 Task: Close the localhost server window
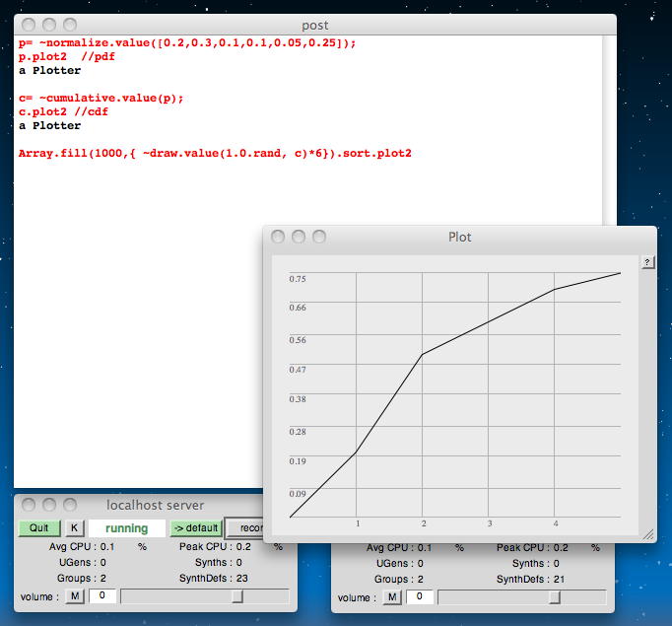[x=29, y=505]
